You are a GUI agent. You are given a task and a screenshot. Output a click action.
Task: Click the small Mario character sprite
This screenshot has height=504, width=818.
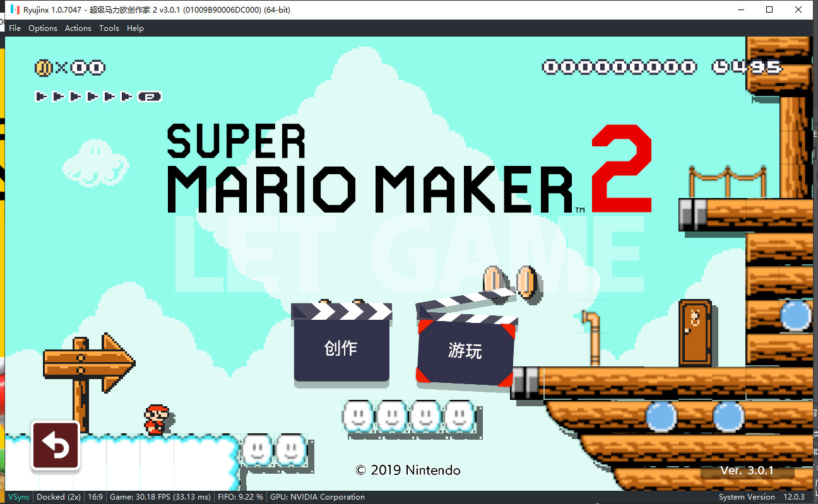pyautogui.click(x=156, y=419)
